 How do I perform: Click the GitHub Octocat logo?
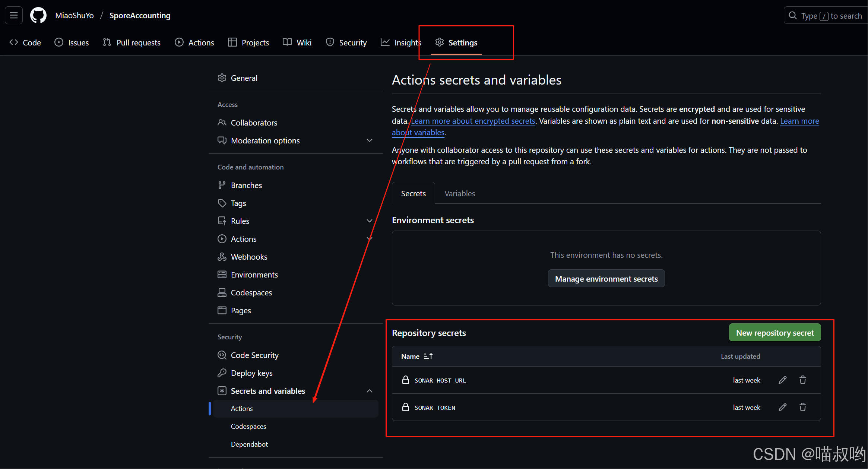pos(38,16)
